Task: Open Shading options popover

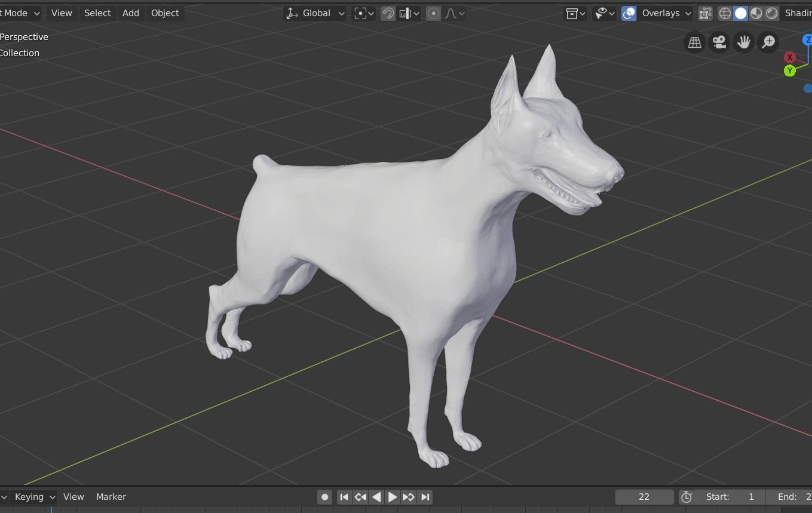Action: [797, 13]
